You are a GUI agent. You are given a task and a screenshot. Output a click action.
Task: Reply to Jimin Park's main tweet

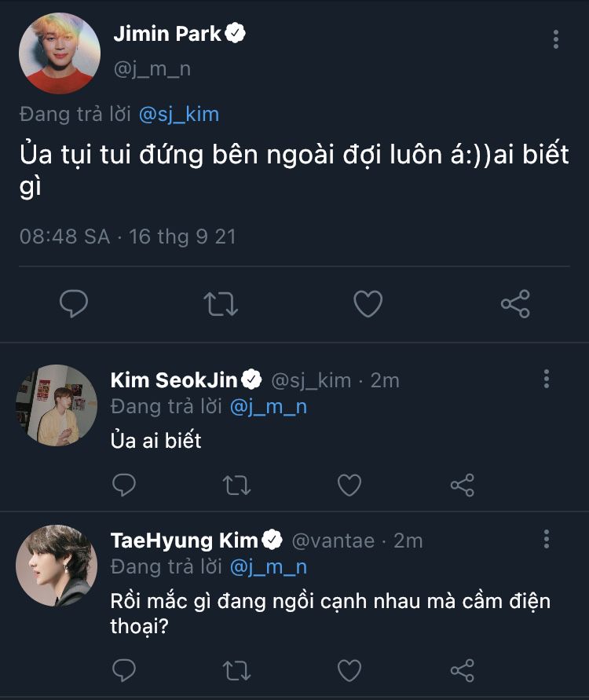(x=74, y=303)
